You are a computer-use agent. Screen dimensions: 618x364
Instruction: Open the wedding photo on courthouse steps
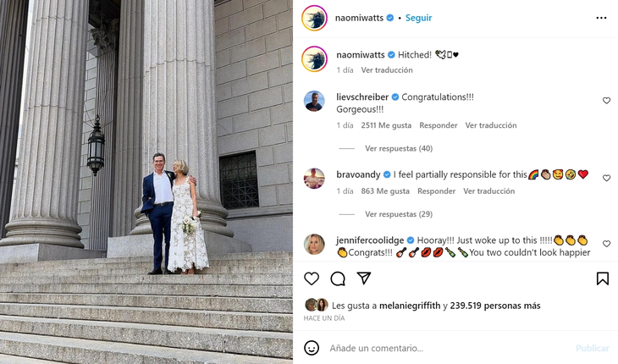146,182
